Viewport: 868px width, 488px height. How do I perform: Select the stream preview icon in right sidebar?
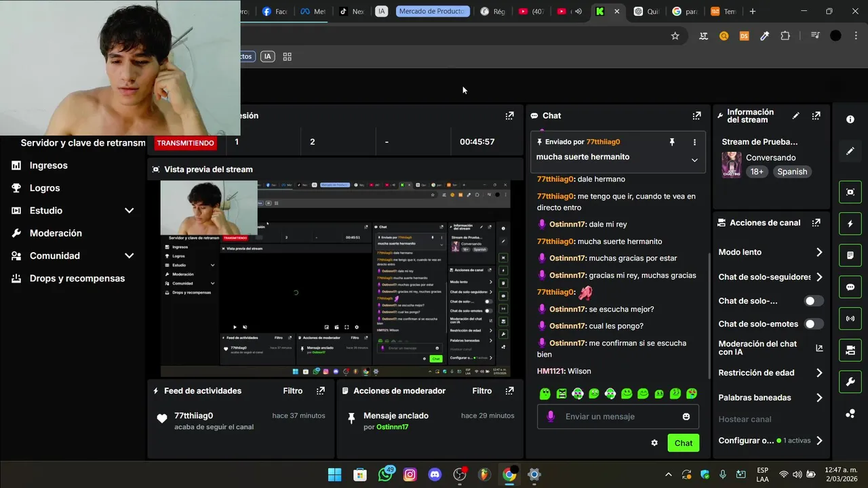(850, 192)
